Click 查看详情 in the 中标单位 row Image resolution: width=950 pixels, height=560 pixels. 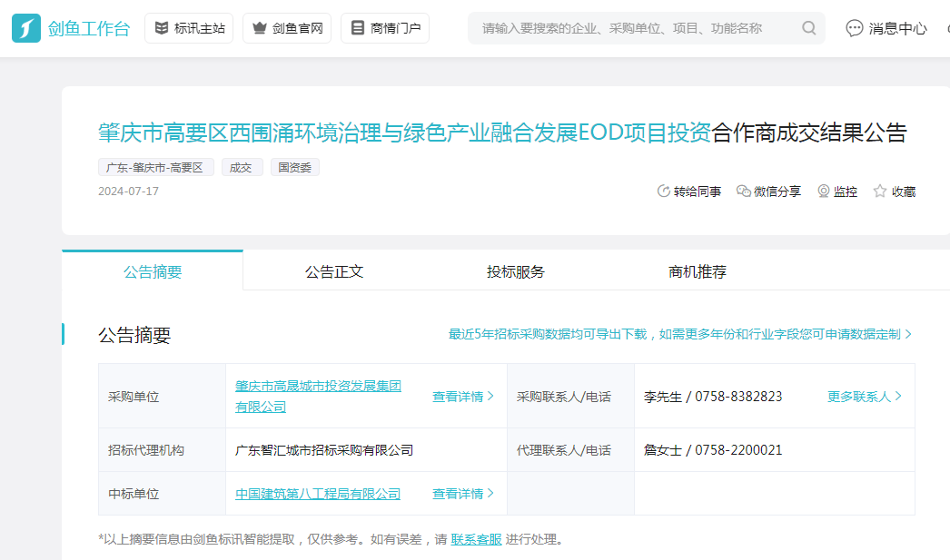pyautogui.click(x=463, y=494)
